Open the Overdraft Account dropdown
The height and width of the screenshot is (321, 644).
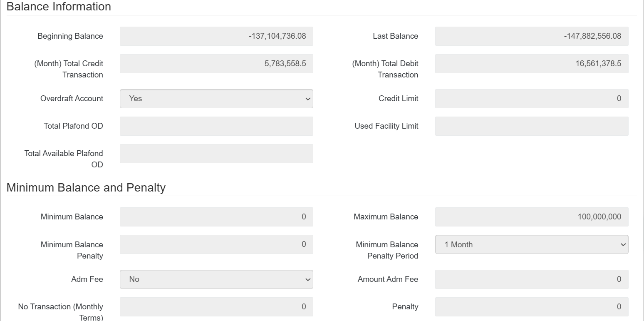pos(216,99)
